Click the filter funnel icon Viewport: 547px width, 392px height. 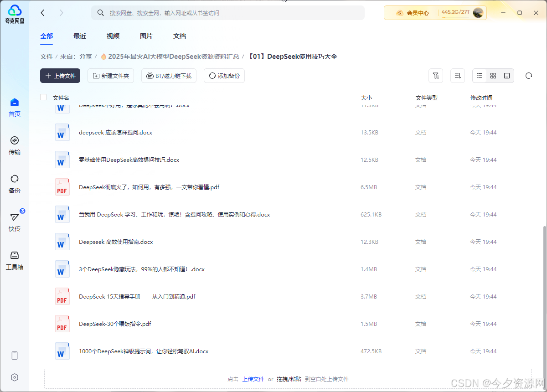(x=436, y=76)
